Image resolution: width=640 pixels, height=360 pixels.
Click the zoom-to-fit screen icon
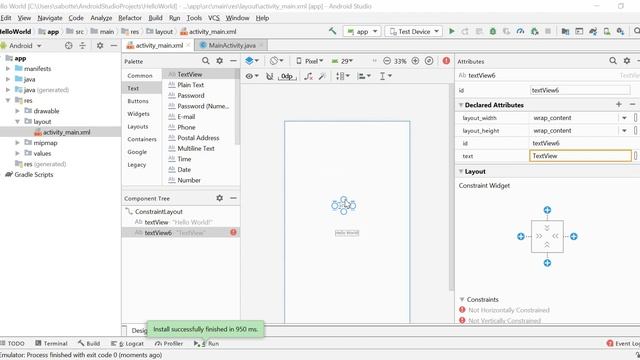(429, 61)
